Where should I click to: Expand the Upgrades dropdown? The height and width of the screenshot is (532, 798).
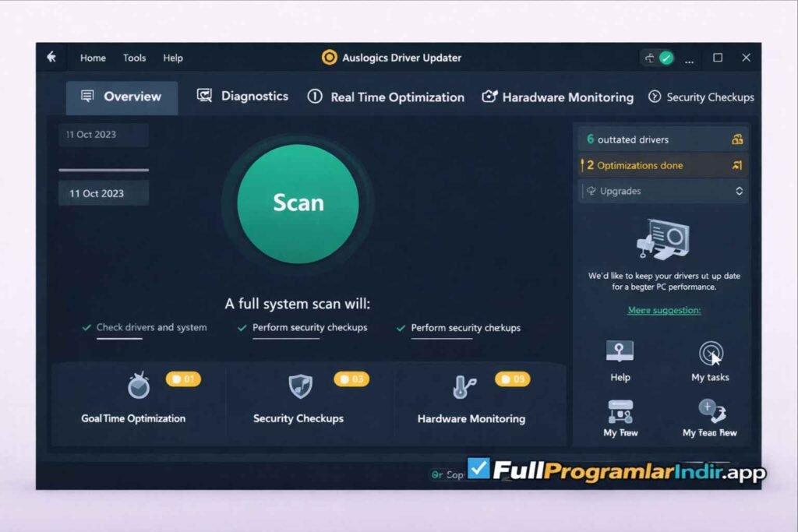point(662,191)
